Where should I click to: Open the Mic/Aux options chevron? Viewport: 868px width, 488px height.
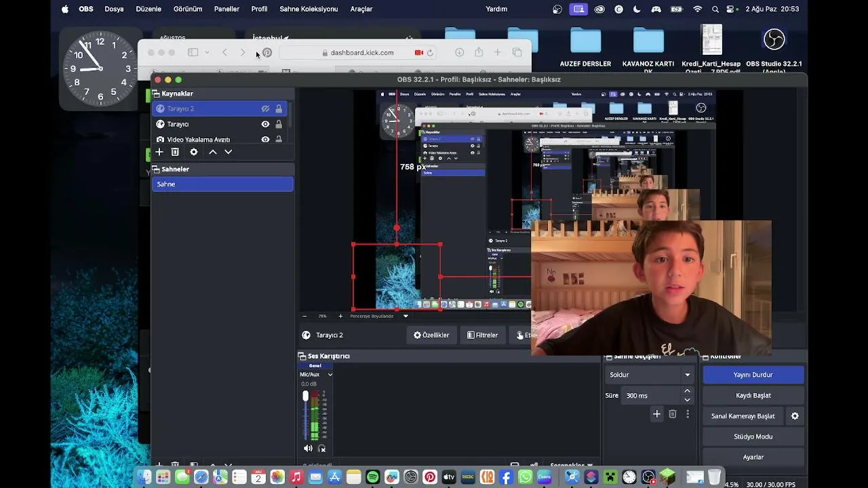pyautogui.click(x=330, y=374)
